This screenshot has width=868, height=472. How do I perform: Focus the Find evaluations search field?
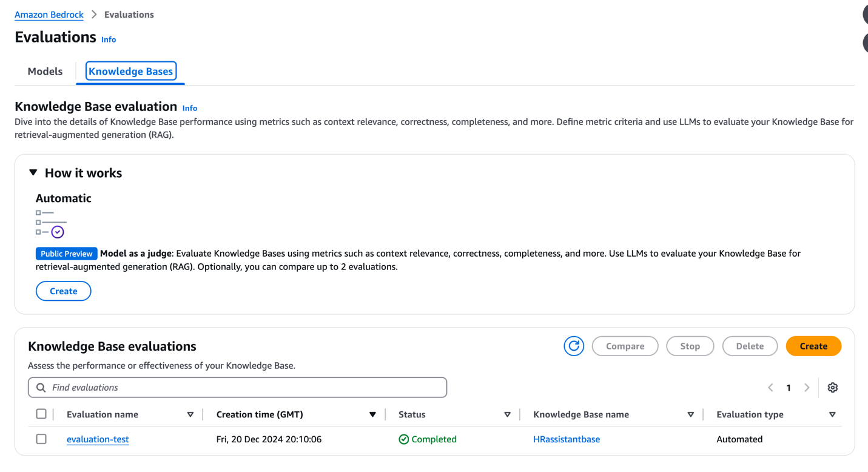[238, 388]
